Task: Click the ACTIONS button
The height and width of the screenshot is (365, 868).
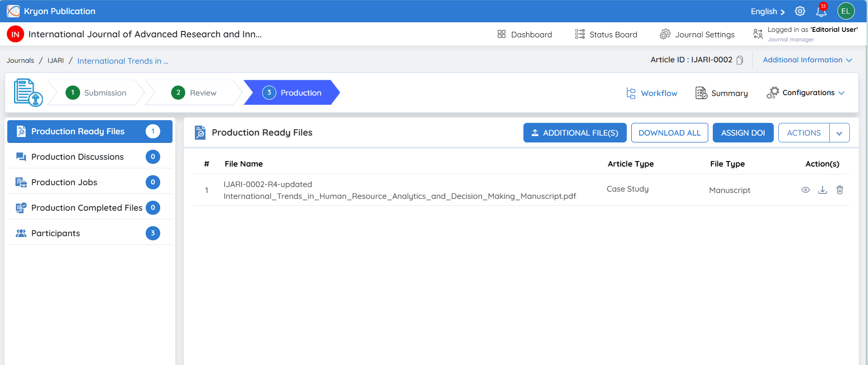Action: pos(804,133)
